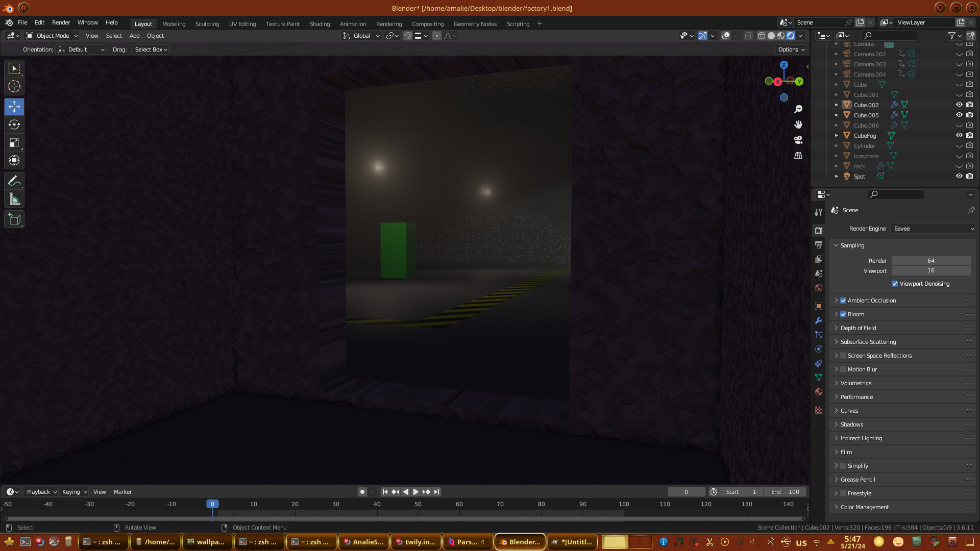
Task: Disable the Bloom checkbox
Action: (843, 314)
